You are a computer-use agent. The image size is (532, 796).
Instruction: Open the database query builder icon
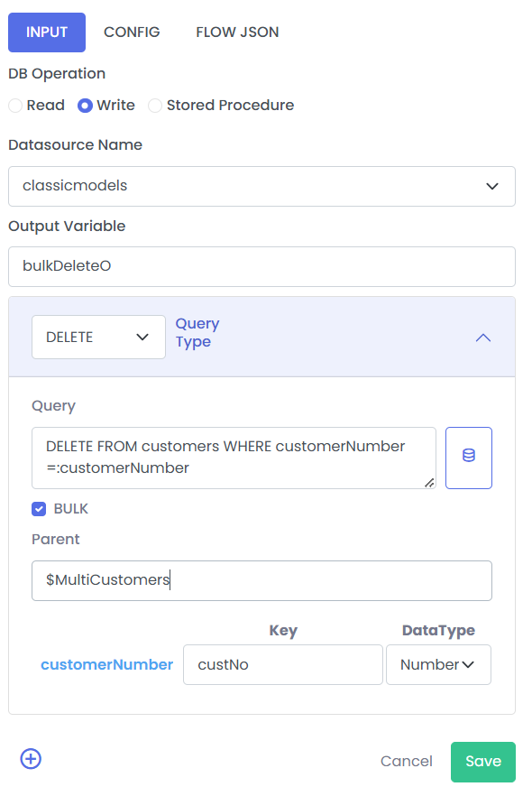click(469, 458)
